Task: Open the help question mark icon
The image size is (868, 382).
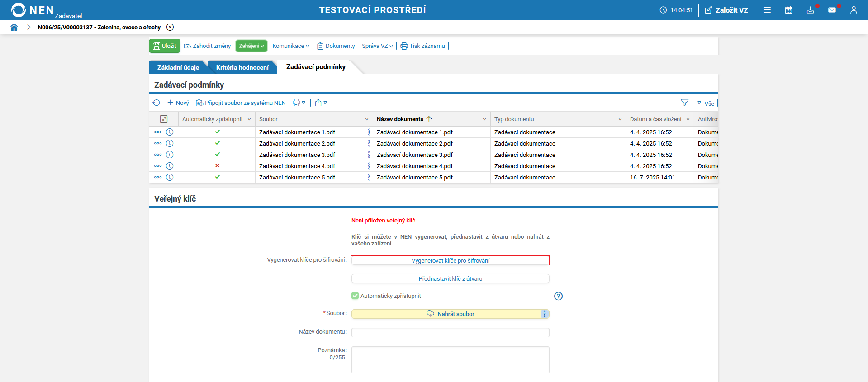Action: 558,296
